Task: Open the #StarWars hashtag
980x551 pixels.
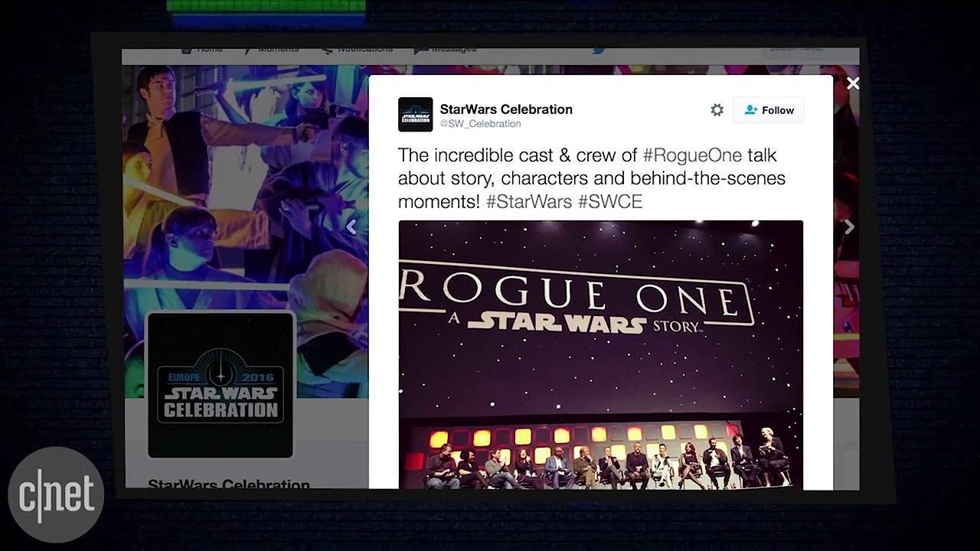Action: click(x=529, y=201)
